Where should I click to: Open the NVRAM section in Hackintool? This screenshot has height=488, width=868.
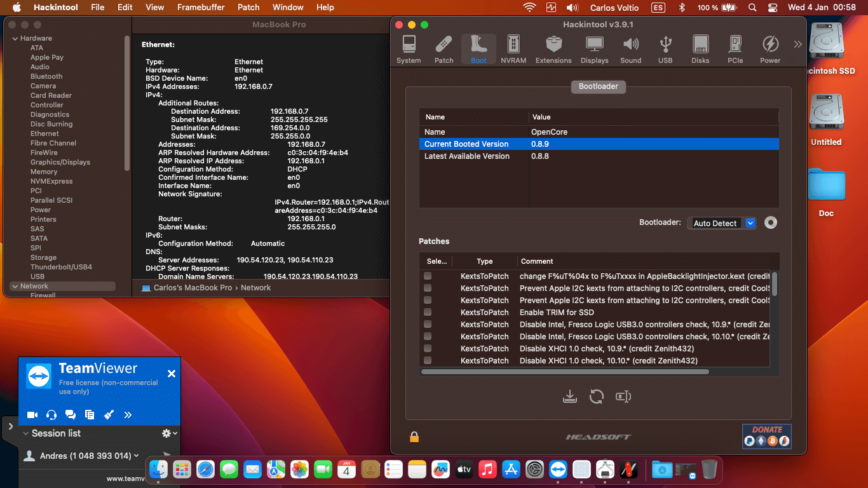click(x=513, y=50)
